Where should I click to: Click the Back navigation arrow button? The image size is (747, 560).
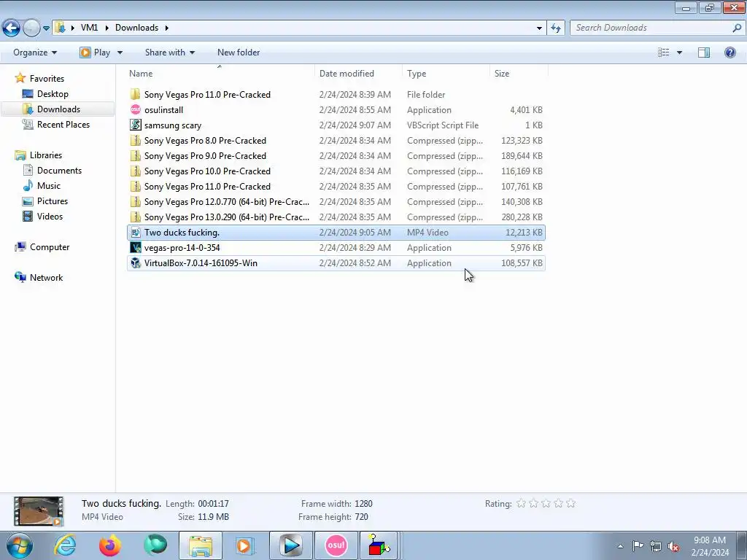(x=12, y=28)
